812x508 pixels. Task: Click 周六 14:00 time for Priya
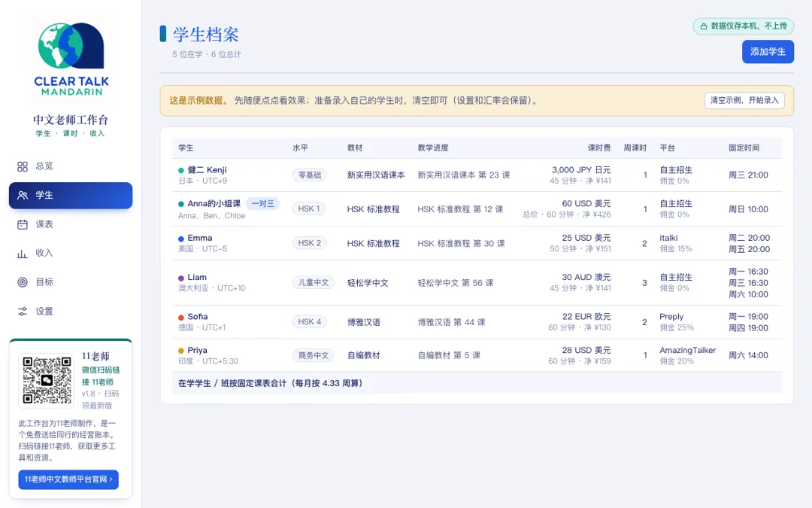click(x=748, y=355)
